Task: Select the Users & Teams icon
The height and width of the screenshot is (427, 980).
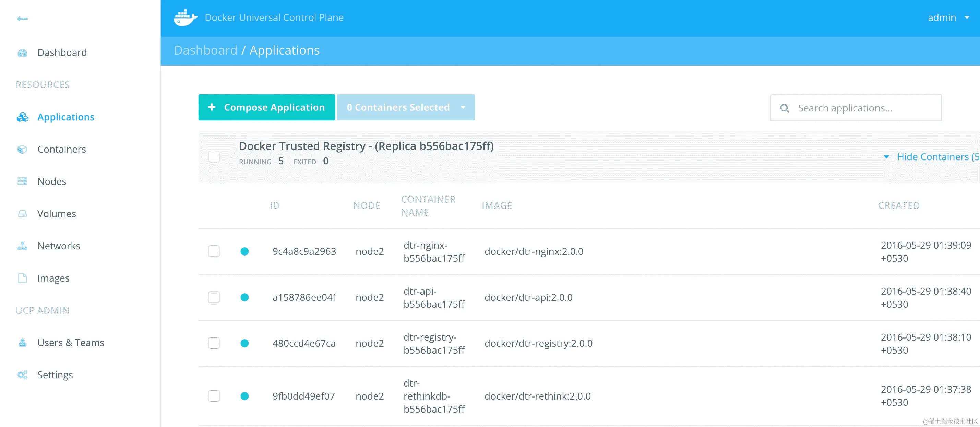Action: coord(22,343)
